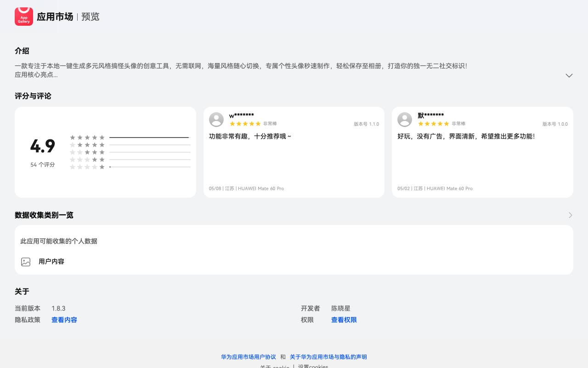Click reviewer name 默*******
588x368 pixels.
tap(431, 115)
